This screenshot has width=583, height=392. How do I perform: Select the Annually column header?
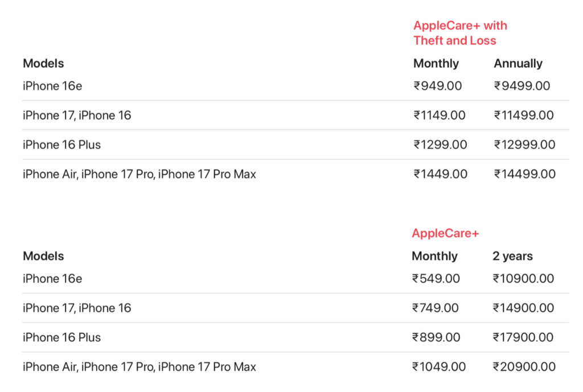tap(518, 64)
